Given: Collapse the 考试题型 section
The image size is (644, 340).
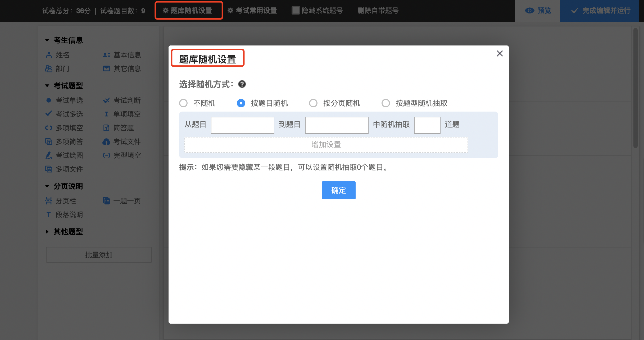Looking at the screenshot, I should pyautogui.click(x=47, y=86).
